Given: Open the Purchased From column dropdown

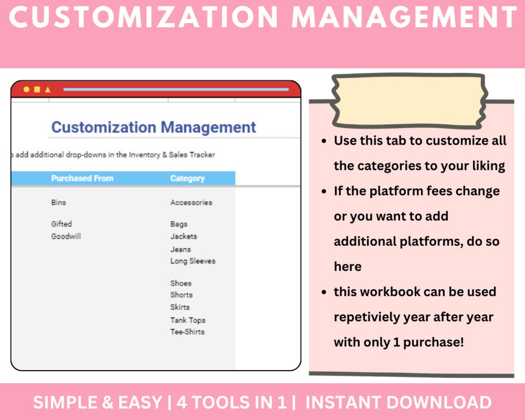Looking at the screenshot, I should tap(83, 178).
